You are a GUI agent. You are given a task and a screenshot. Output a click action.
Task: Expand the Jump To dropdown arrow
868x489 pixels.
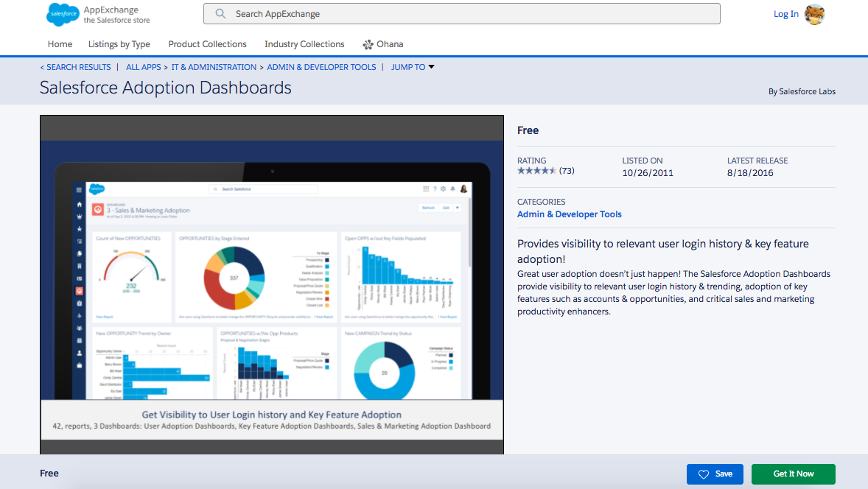click(431, 67)
